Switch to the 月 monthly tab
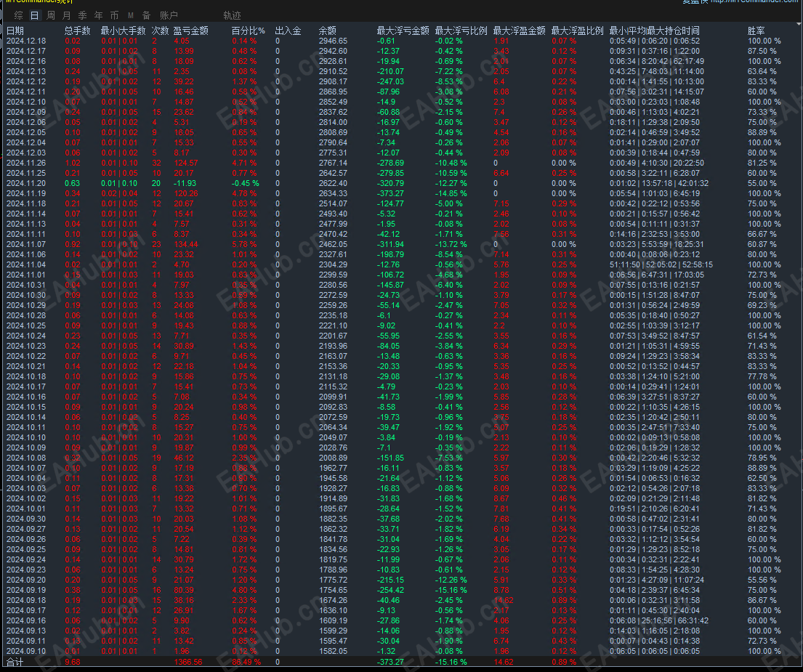Screen dimensions: 803x672 [67, 15]
